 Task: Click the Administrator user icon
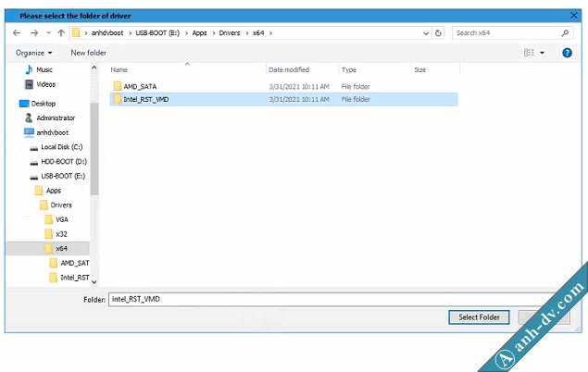pyautogui.click(x=29, y=118)
